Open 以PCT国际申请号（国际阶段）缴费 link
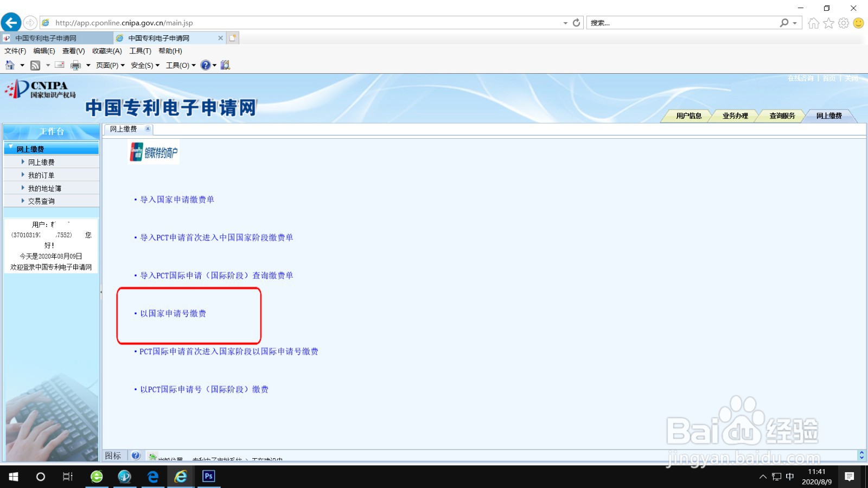Screen dimensions: 868x488 coord(204,389)
